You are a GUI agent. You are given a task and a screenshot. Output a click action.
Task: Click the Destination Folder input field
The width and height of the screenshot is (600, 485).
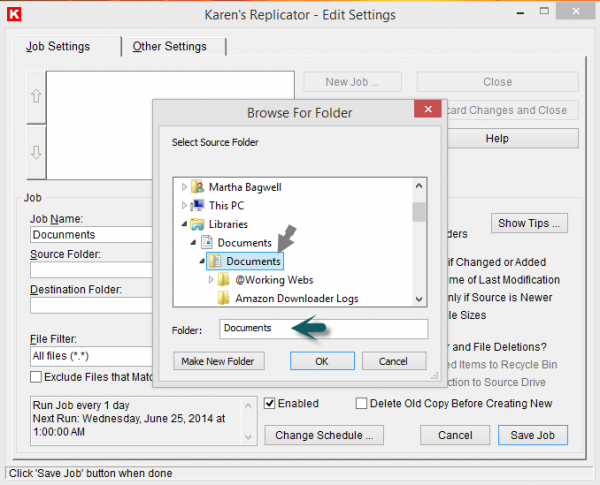click(91, 305)
